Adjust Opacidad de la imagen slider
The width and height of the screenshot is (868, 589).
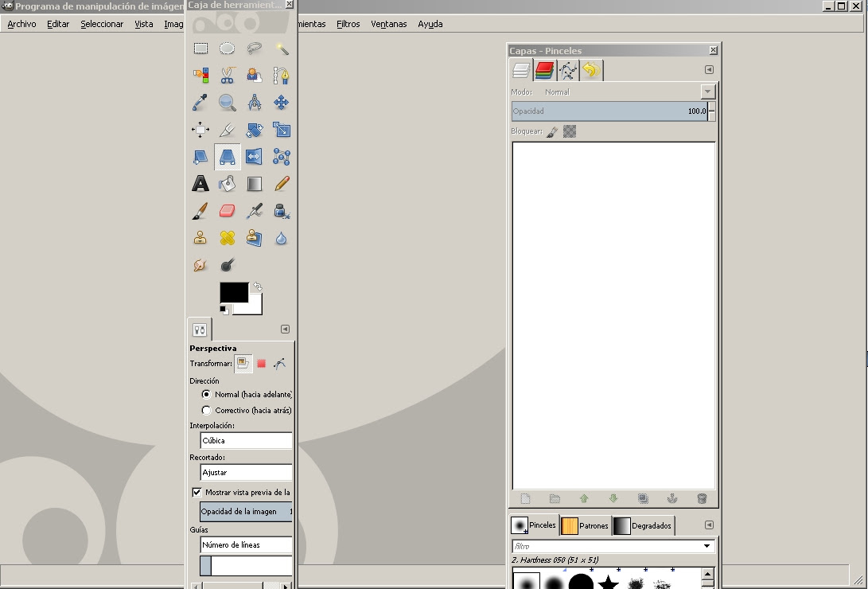point(246,512)
